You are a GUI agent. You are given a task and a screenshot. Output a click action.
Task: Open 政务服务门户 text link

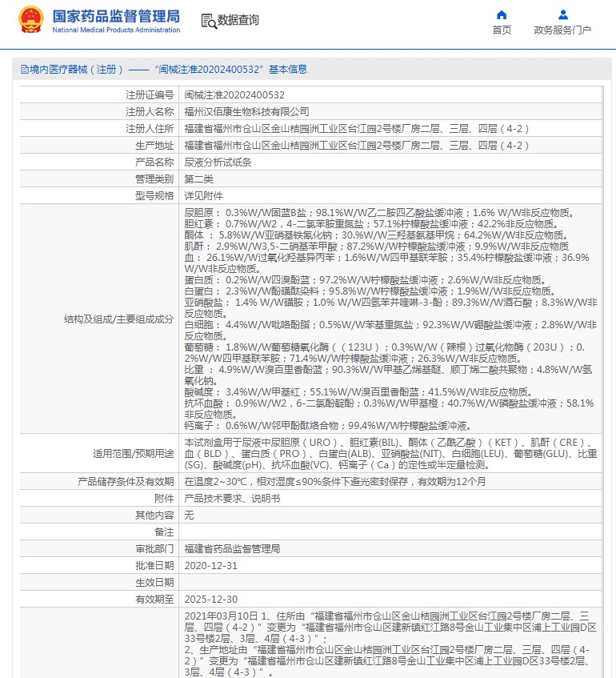[x=562, y=30]
